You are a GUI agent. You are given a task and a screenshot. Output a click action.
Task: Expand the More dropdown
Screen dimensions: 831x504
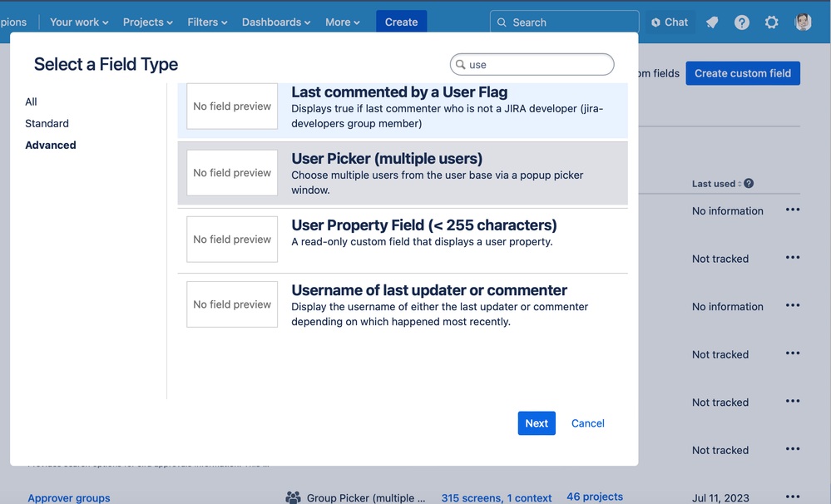343,22
